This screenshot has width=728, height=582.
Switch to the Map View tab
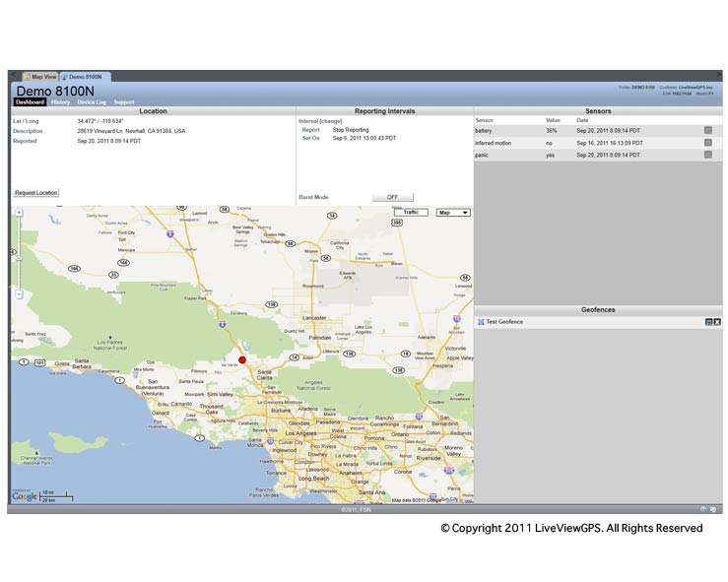click(x=40, y=76)
